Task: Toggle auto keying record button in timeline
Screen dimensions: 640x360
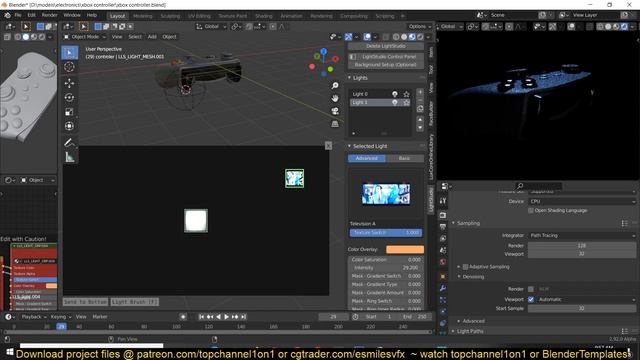Action: [x=183, y=317]
